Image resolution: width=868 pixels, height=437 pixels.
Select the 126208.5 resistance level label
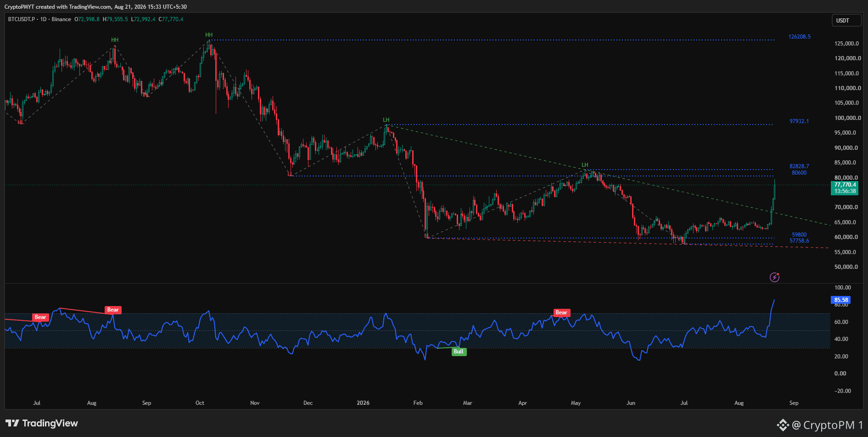tap(800, 37)
